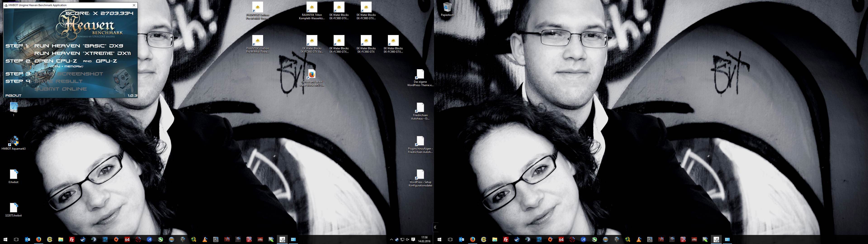Select the HWBOT Aquamark3 desktop shortcut
The image size is (868, 244).
14,143
